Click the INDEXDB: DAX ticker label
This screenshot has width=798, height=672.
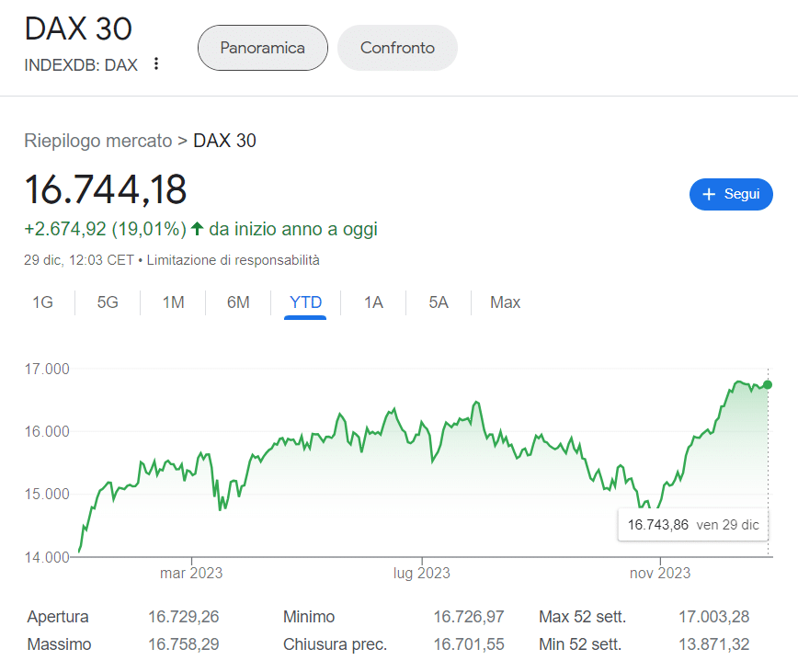(81, 65)
